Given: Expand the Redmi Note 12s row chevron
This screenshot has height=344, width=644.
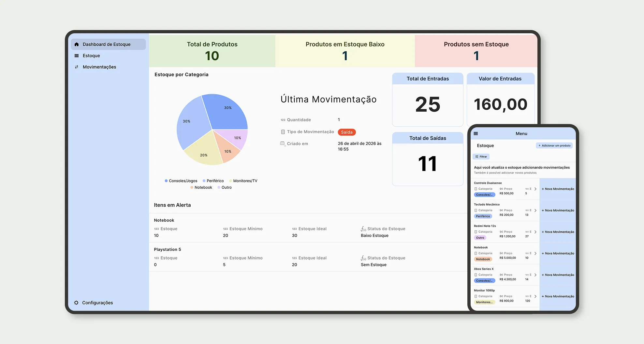Looking at the screenshot, I should coord(535,232).
